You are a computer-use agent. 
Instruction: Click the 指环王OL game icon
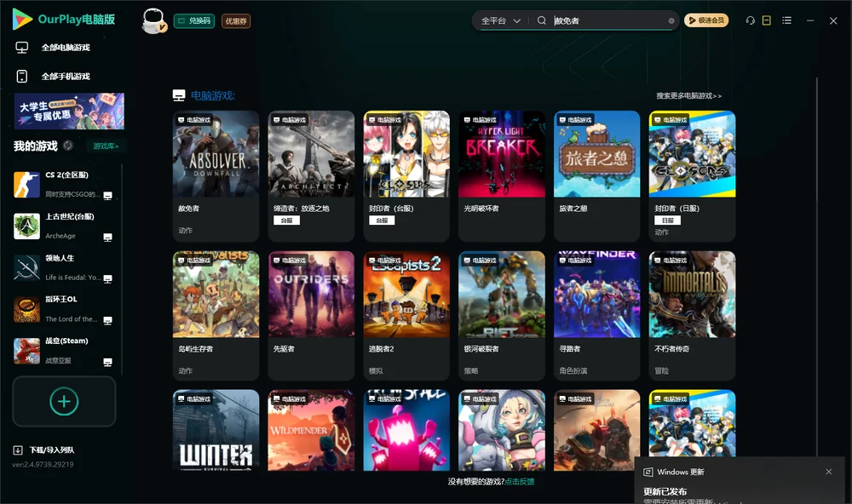[26, 310]
